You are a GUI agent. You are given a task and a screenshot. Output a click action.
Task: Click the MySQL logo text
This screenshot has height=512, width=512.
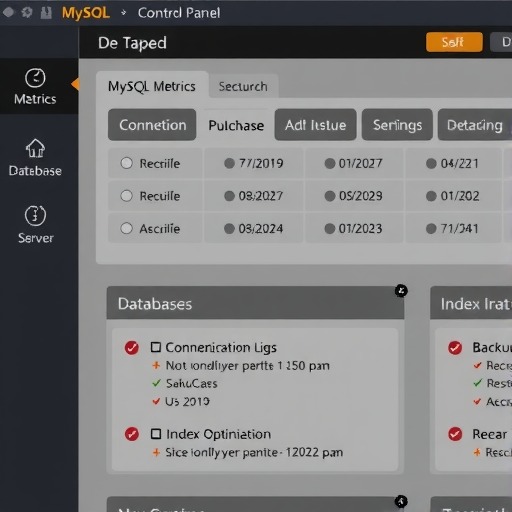coord(86,13)
